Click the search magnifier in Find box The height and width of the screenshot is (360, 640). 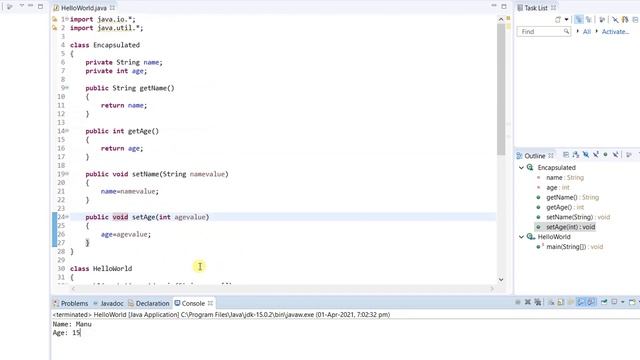566,31
